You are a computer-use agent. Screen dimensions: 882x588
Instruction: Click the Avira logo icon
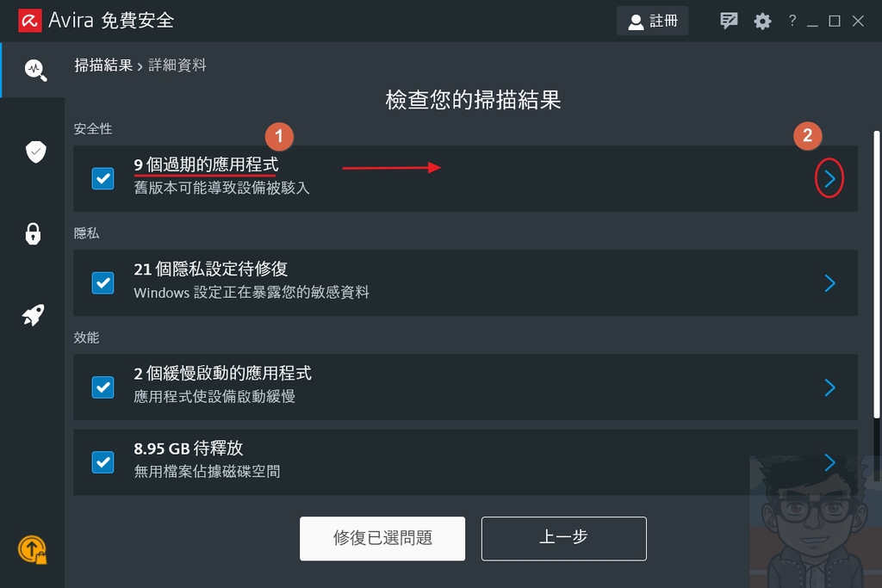(x=30, y=21)
